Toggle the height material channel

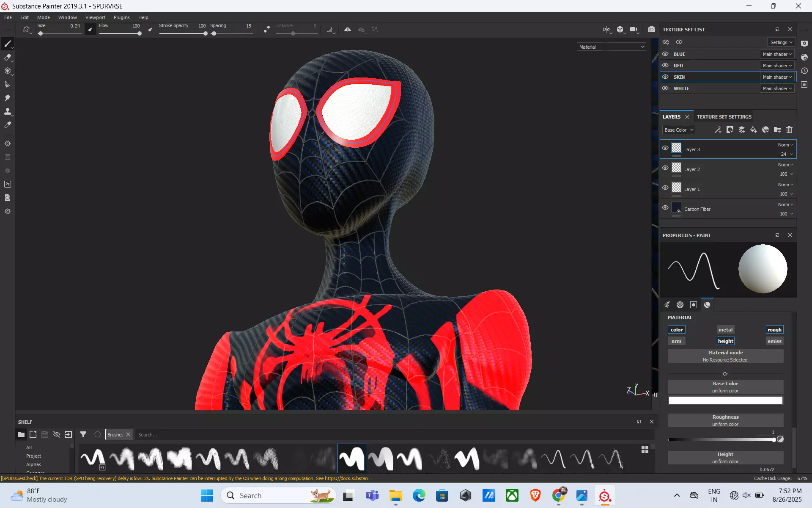(x=726, y=341)
